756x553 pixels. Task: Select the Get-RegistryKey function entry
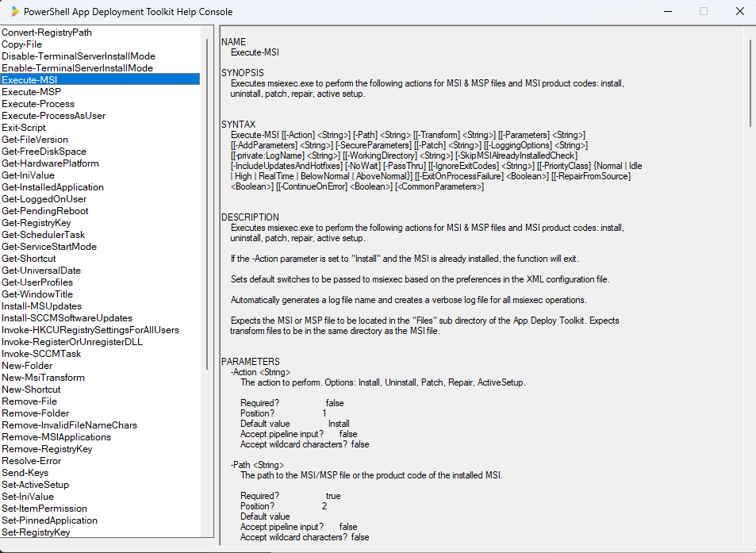point(36,223)
